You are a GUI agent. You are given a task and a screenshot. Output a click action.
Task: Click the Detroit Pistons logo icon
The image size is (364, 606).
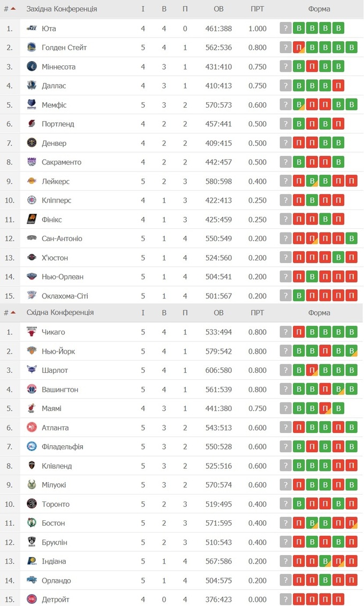(x=32, y=600)
